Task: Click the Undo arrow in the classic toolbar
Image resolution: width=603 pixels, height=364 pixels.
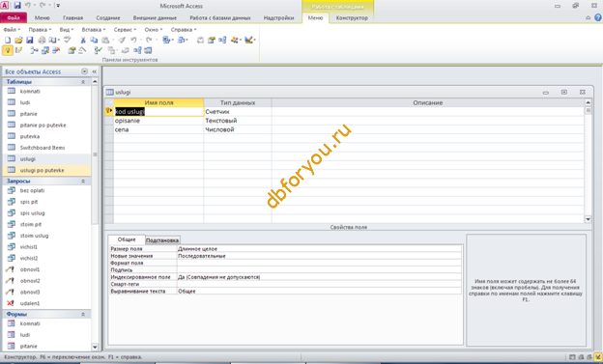Action: point(133,40)
